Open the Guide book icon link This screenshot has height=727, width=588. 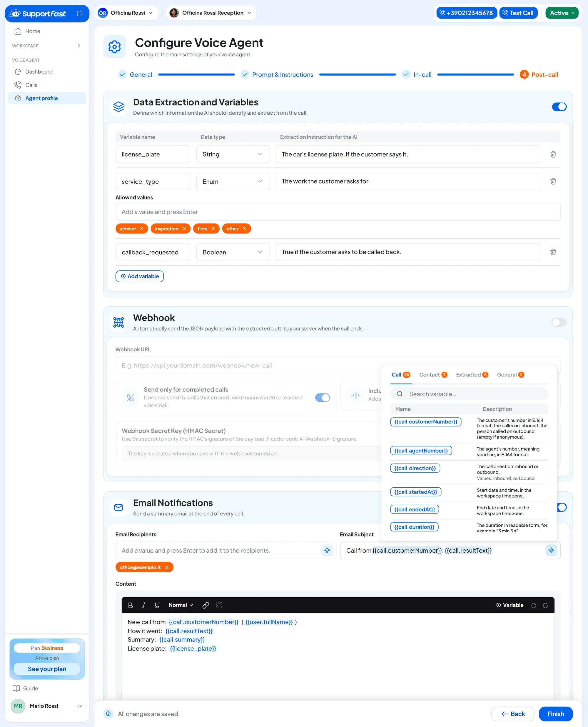click(16, 688)
